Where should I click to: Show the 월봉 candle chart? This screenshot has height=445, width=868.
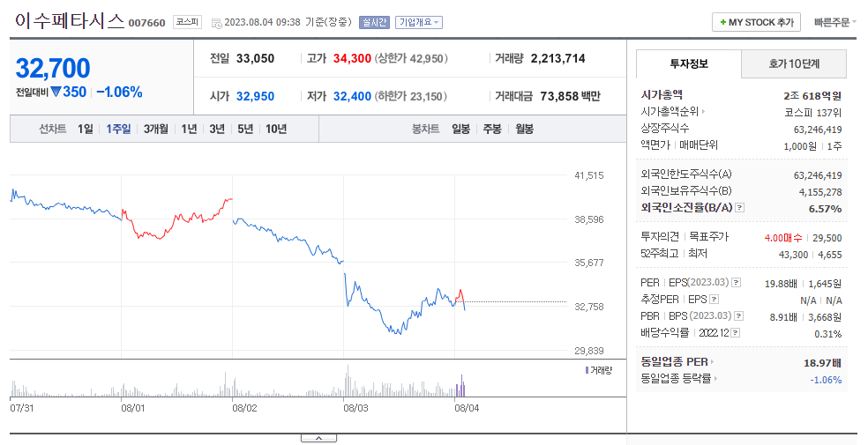pos(524,129)
